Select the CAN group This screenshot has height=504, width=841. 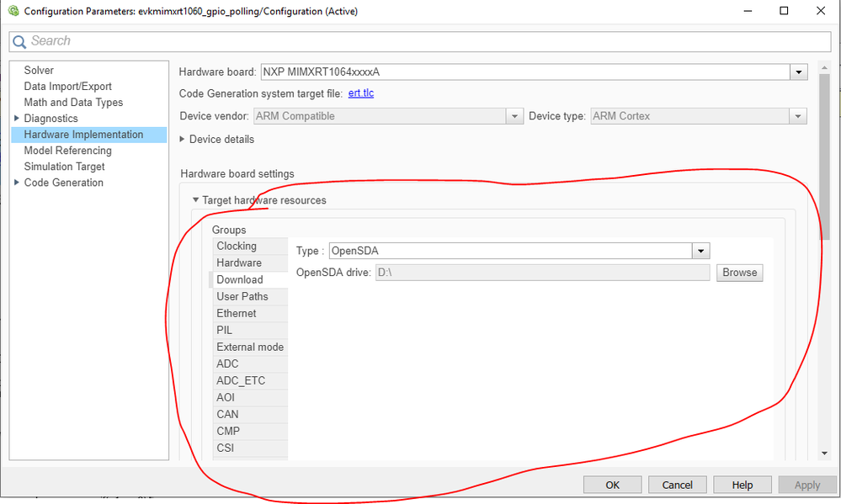tap(250, 414)
